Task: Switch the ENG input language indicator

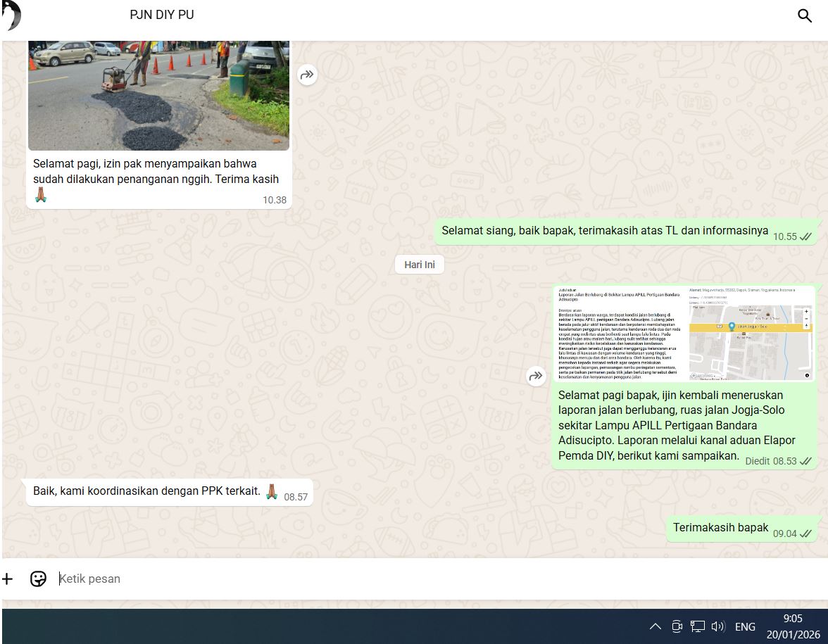Action: [x=745, y=626]
